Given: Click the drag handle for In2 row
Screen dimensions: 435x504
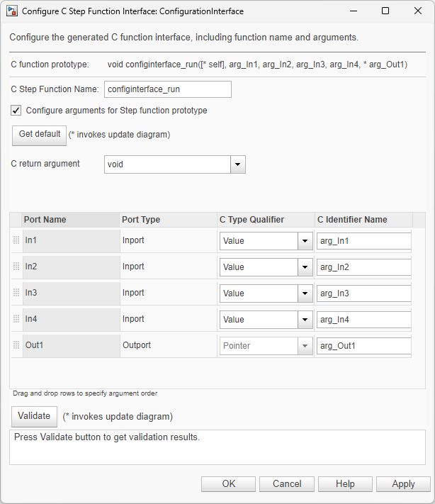Looking at the screenshot, I should tap(16, 267).
